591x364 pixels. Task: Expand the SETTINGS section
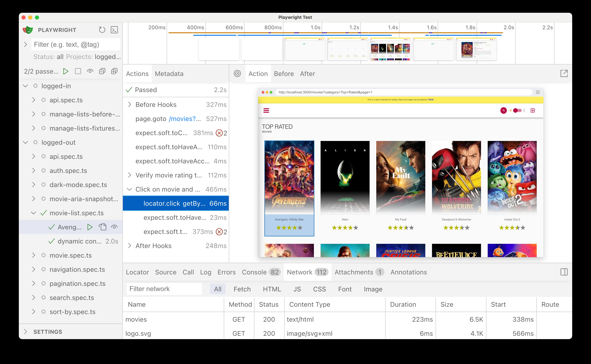(26, 332)
